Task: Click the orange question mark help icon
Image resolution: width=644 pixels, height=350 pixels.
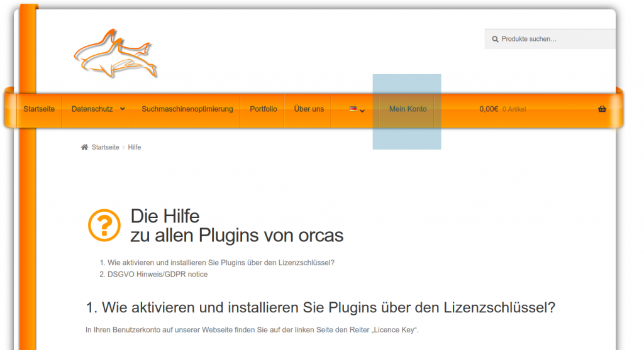Action: [104, 226]
